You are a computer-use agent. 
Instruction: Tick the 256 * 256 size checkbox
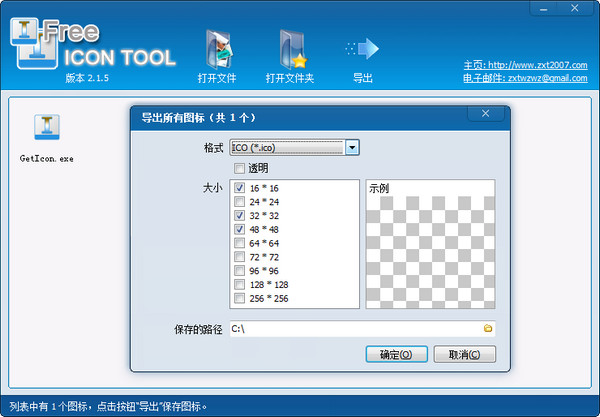pos(239,298)
